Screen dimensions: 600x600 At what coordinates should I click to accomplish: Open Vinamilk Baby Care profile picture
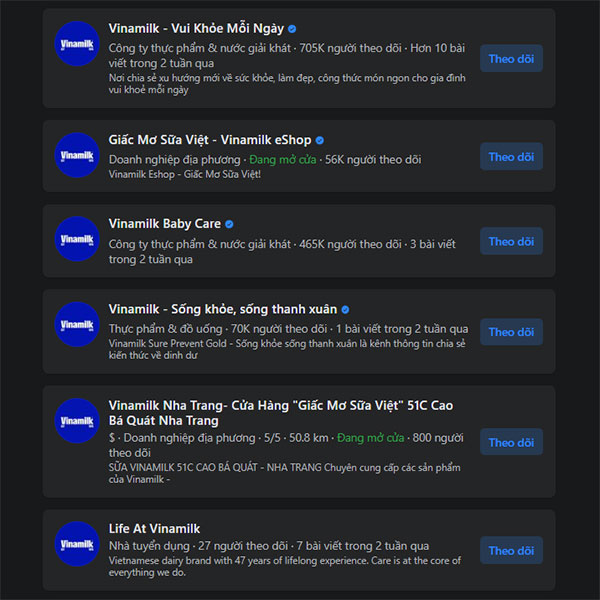click(77, 239)
